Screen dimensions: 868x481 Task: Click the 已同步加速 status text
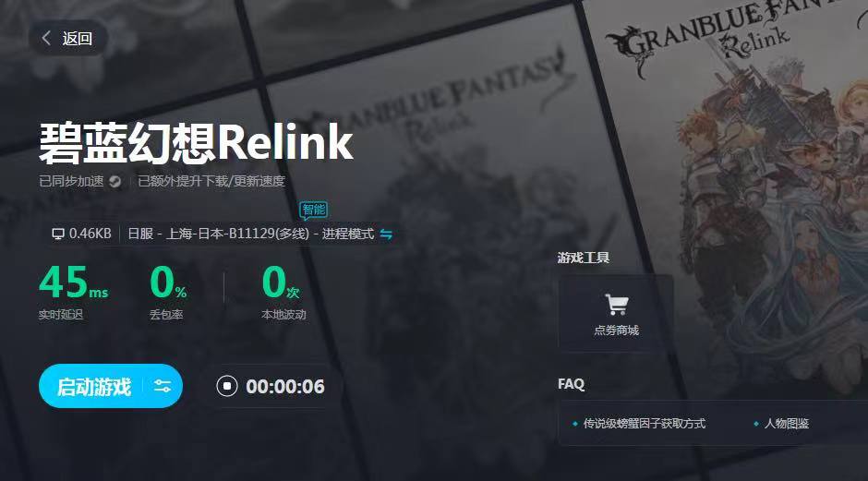point(71,182)
